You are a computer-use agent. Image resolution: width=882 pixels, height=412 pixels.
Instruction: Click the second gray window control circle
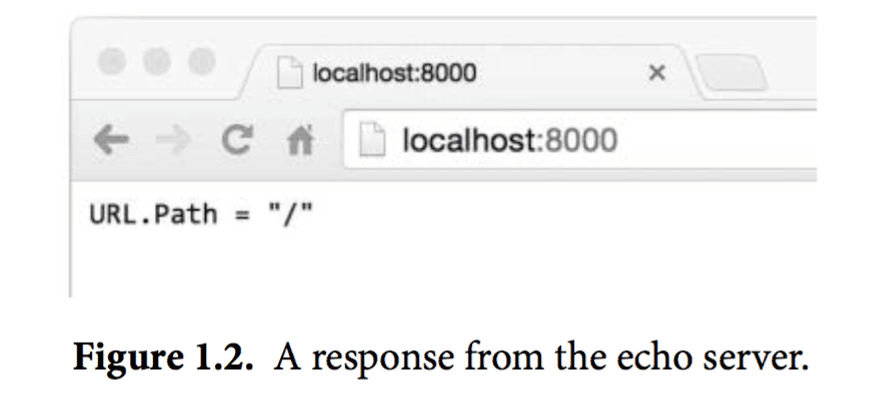156,61
